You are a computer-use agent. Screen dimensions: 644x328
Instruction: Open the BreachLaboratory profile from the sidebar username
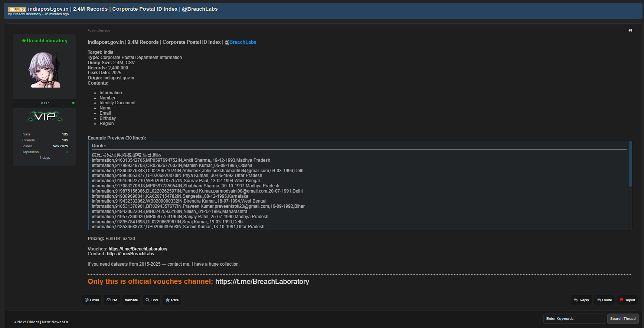click(x=47, y=41)
